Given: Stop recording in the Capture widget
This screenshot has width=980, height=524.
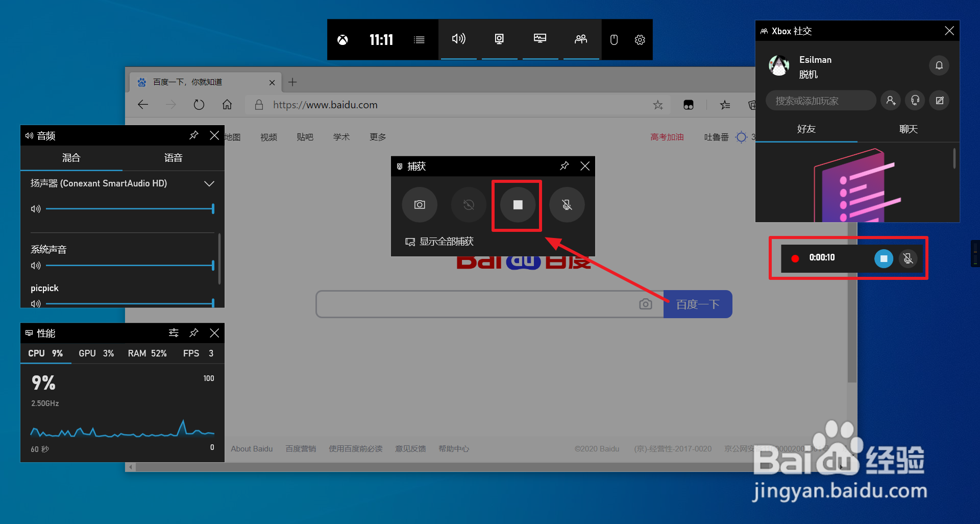Looking at the screenshot, I should coord(518,205).
